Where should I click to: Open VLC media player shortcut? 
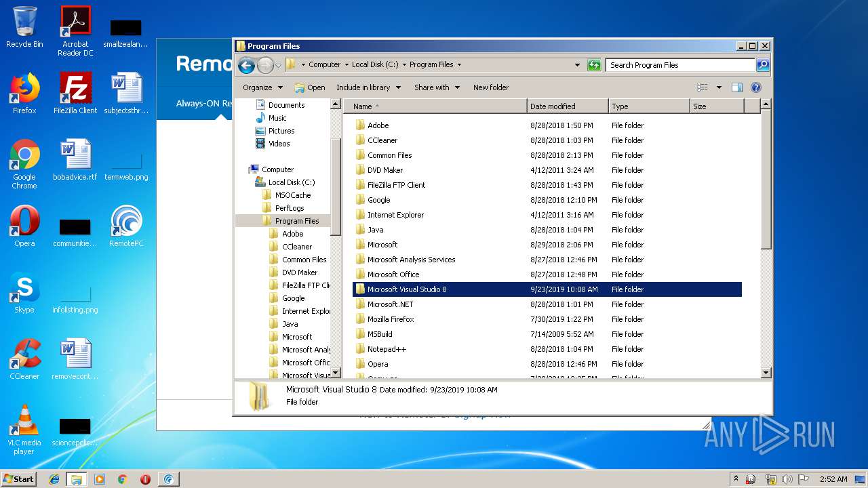pyautogui.click(x=24, y=430)
